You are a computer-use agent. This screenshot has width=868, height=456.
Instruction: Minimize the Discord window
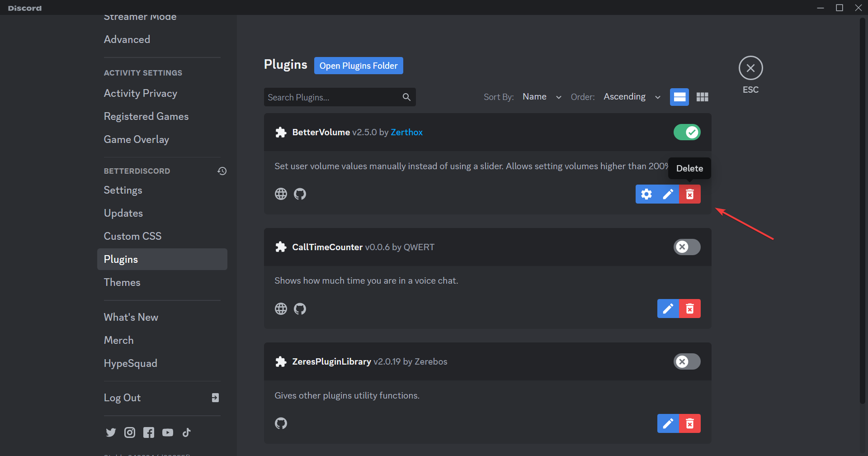click(821, 8)
